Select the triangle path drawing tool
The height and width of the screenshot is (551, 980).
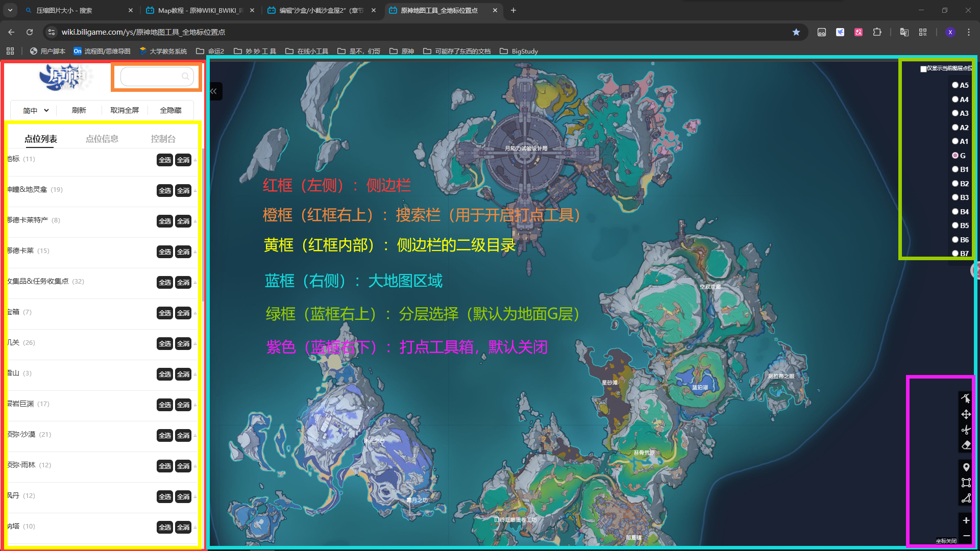[x=966, y=498]
